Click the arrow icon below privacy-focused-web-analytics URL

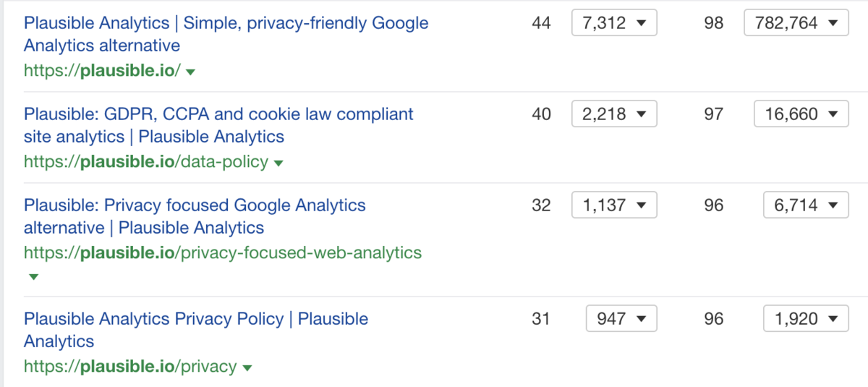pyautogui.click(x=32, y=277)
